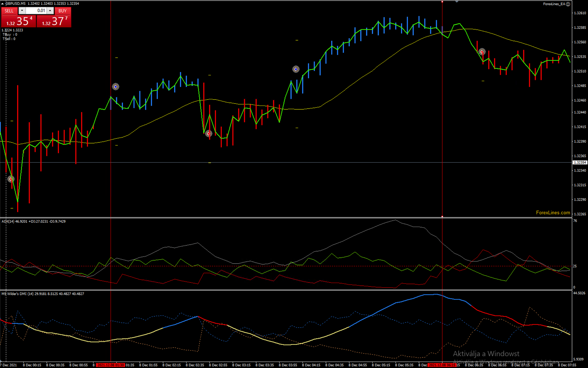
Task: Click the ForexLines_EA smiley face icon
Action: 568,4
